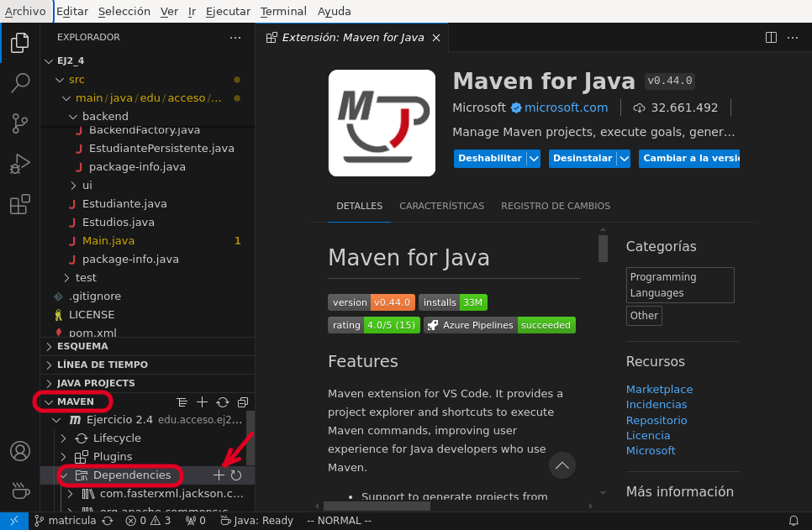812x530 pixels.
Task: Expand the Plugins node
Action: (63, 457)
